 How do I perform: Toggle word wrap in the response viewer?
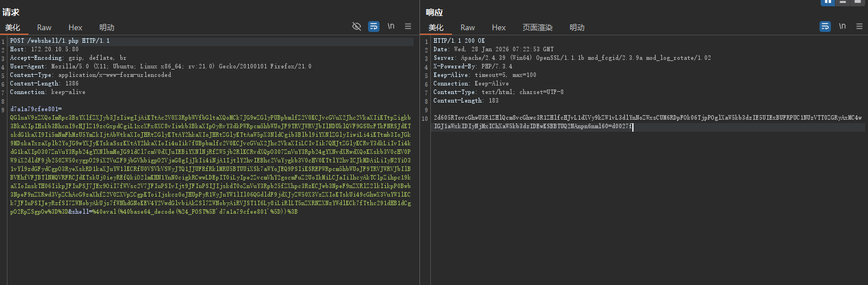point(825,26)
